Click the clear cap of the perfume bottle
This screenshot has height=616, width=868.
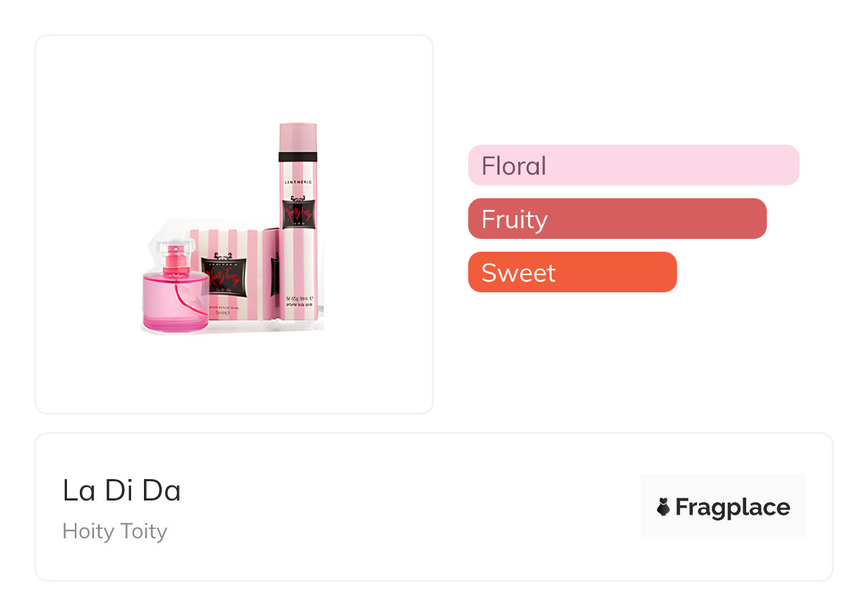175,251
